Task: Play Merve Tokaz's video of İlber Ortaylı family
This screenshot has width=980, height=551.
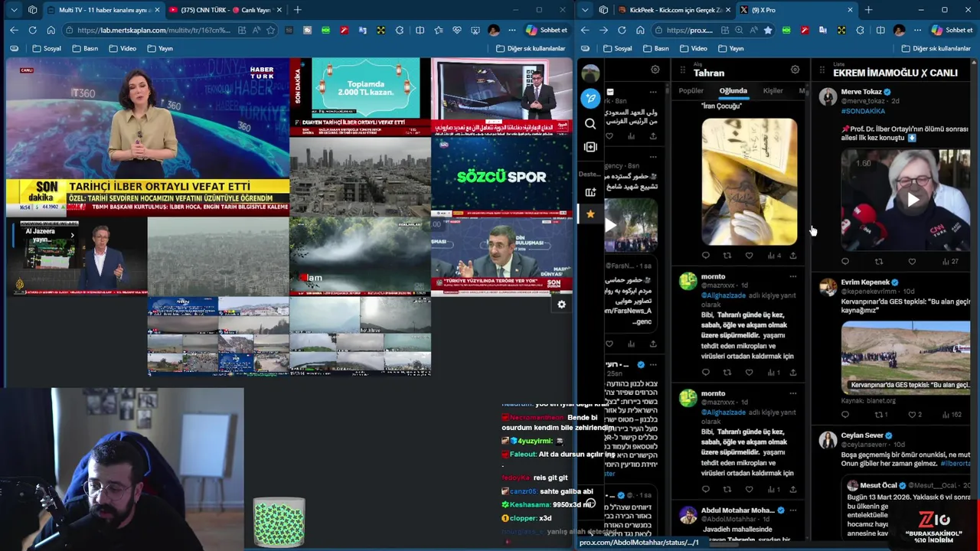Action: coord(913,200)
